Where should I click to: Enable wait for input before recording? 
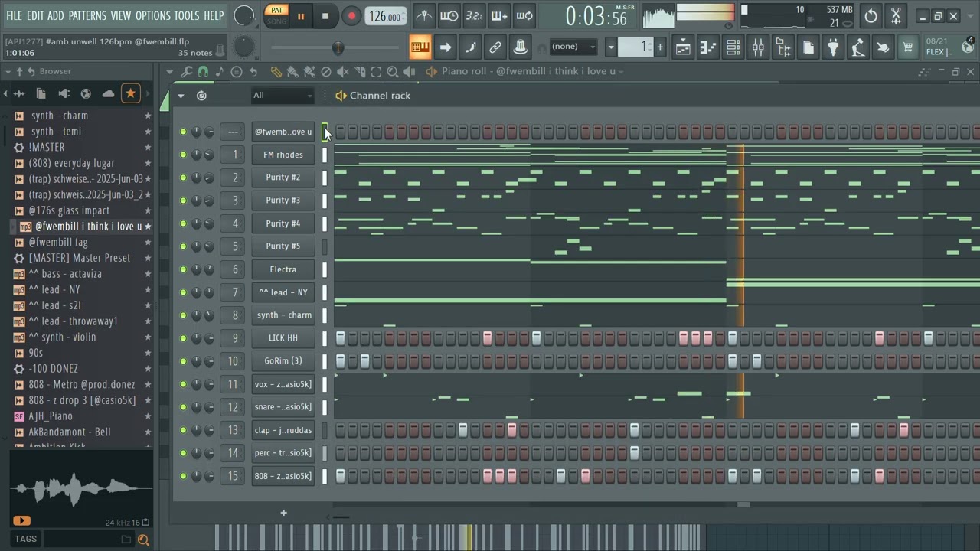[449, 15]
